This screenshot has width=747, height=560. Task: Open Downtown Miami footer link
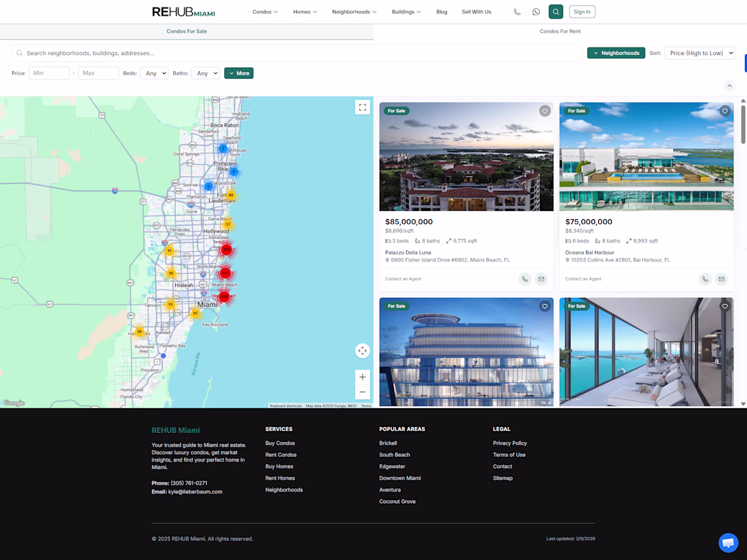(400, 478)
